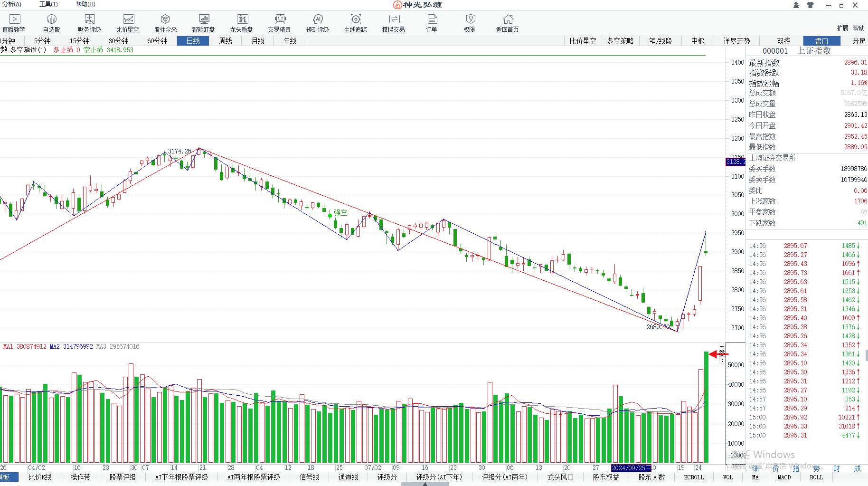Switch to the 年线 yearly tab
868x486 pixels.
pyautogui.click(x=290, y=41)
